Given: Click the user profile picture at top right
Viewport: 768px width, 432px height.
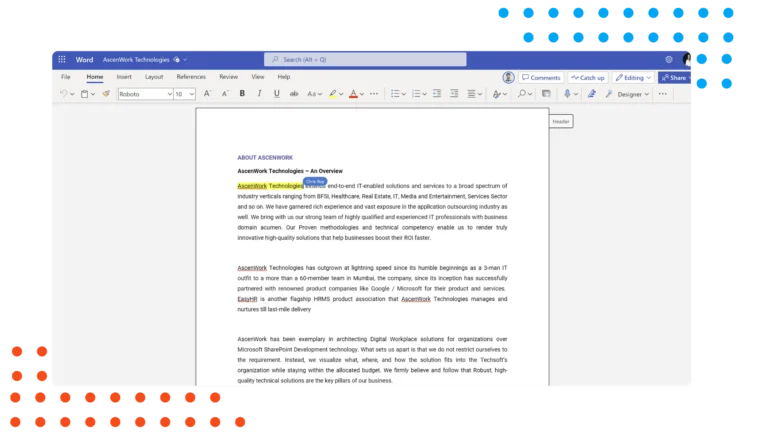Looking at the screenshot, I should (x=687, y=59).
